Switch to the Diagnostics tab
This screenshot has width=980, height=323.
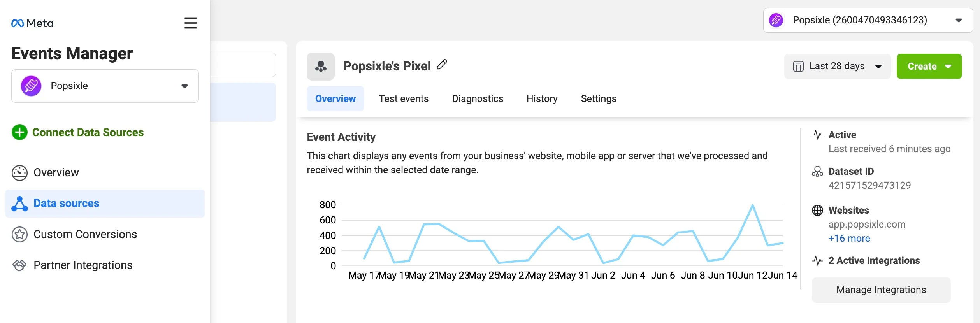coord(478,99)
